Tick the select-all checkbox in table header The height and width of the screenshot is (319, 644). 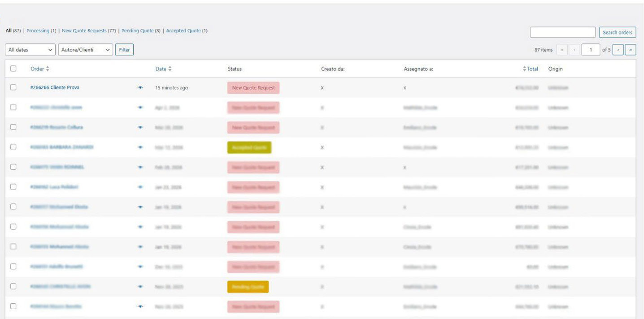[x=13, y=69]
